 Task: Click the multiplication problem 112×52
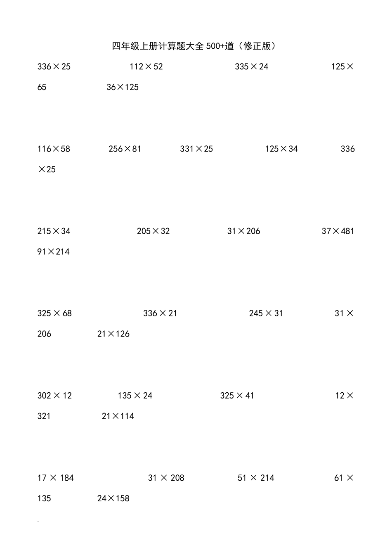[146, 66]
